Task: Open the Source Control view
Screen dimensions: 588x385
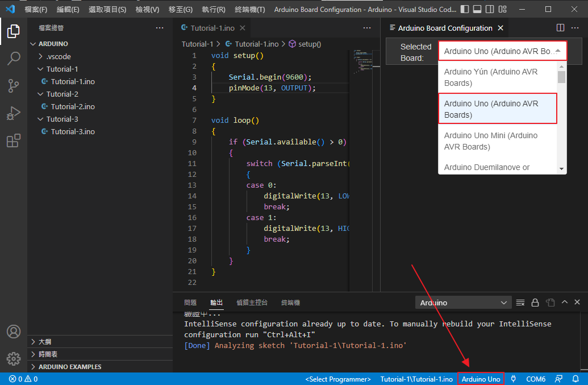Action: [x=14, y=86]
